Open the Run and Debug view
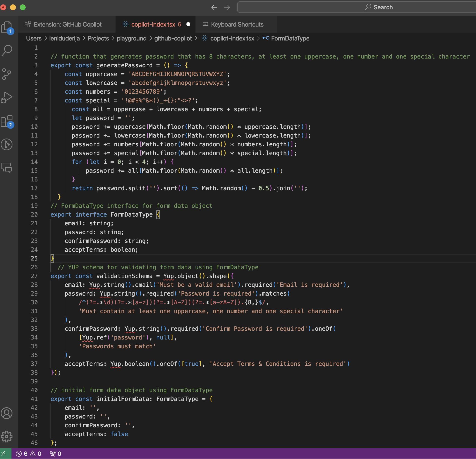This screenshot has height=459, width=476. coord(7,97)
